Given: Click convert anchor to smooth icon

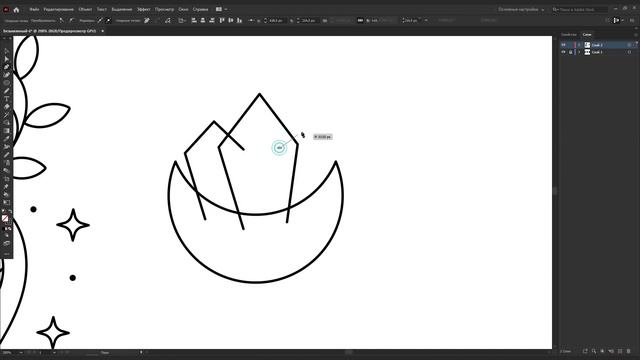Looking at the screenshot, I should click(71, 20).
